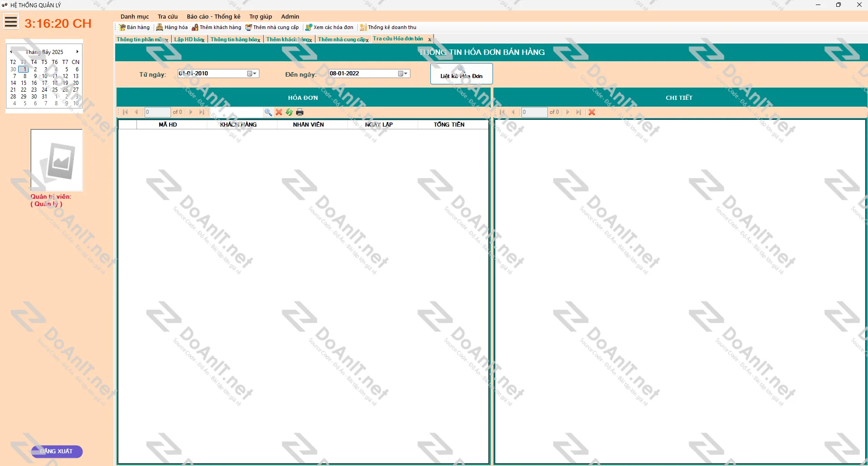868x466 pixels.
Task: Print invoices using the printer icon
Action: point(300,112)
